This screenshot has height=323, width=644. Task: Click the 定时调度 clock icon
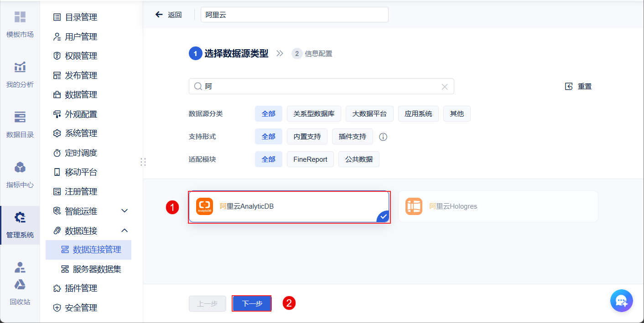57,153
